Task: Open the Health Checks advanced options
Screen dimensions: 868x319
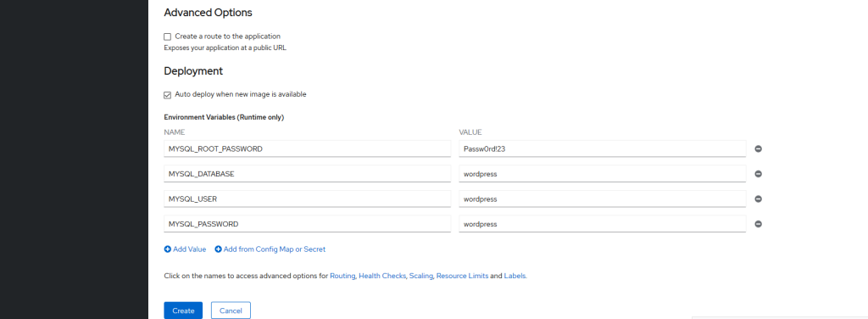Action: point(382,275)
